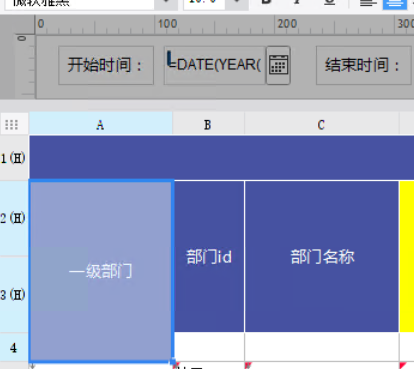The image size is (414, 369).
Task: Select the DATE(YEAR( date input widget
Action: [215, 65]
